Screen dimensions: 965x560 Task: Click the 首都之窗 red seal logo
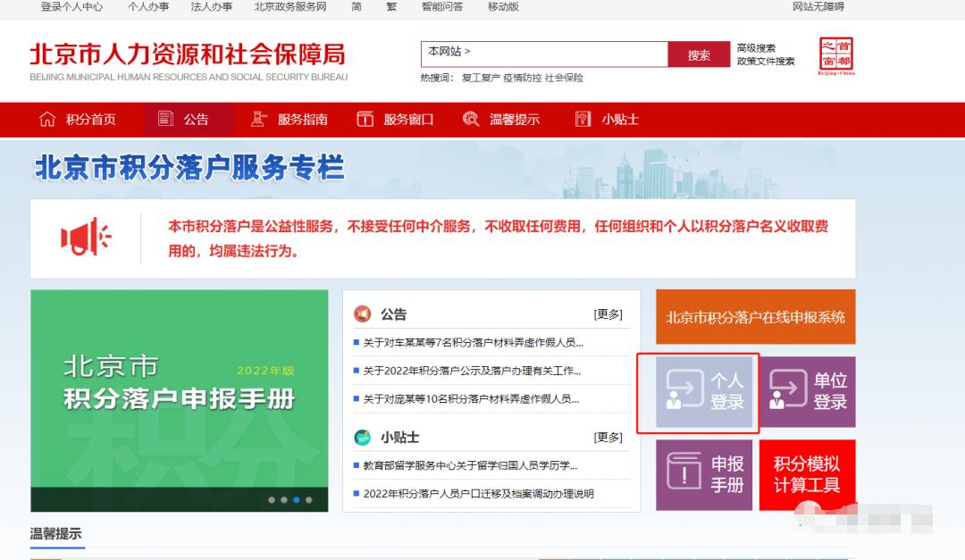[835, 55]
